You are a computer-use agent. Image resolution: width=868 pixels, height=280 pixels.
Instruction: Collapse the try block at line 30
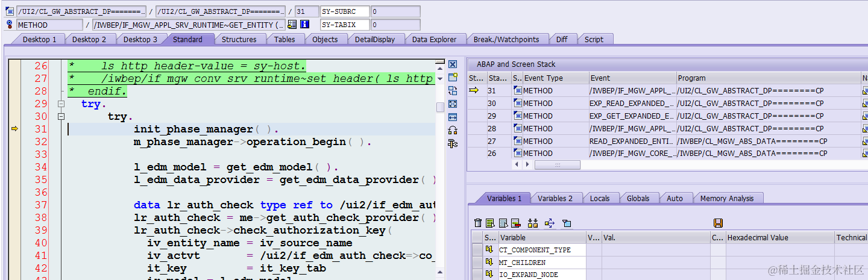click(61, 116)
